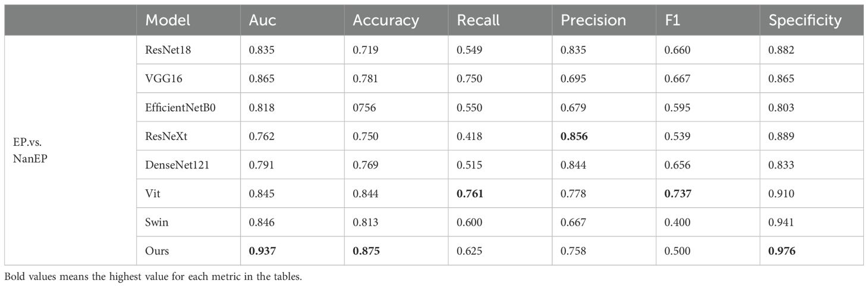
Task: Select the Swin model name cell
Action: coord(155,222)
